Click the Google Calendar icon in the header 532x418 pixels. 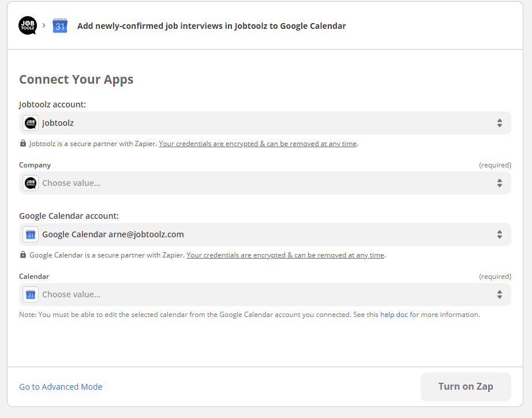[60, 26]
